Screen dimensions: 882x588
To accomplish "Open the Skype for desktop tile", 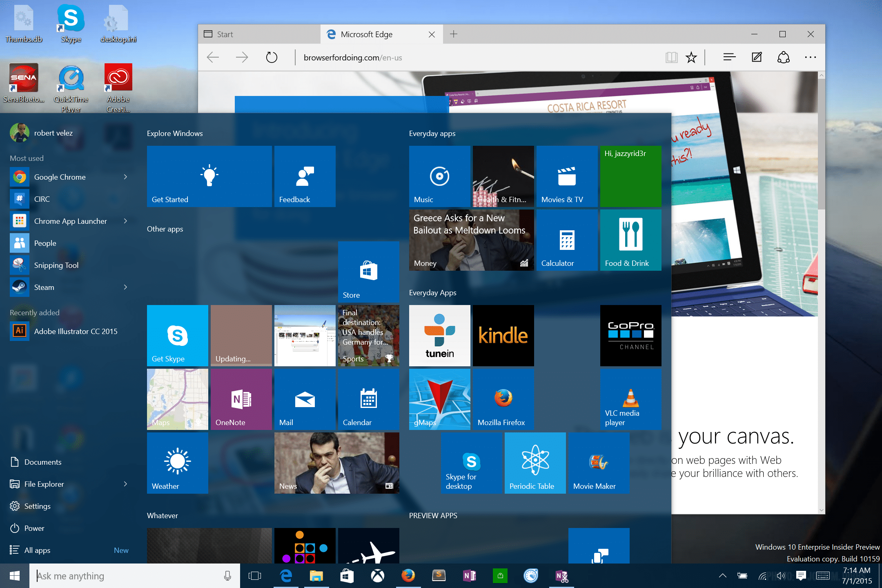I will (472, 463).
